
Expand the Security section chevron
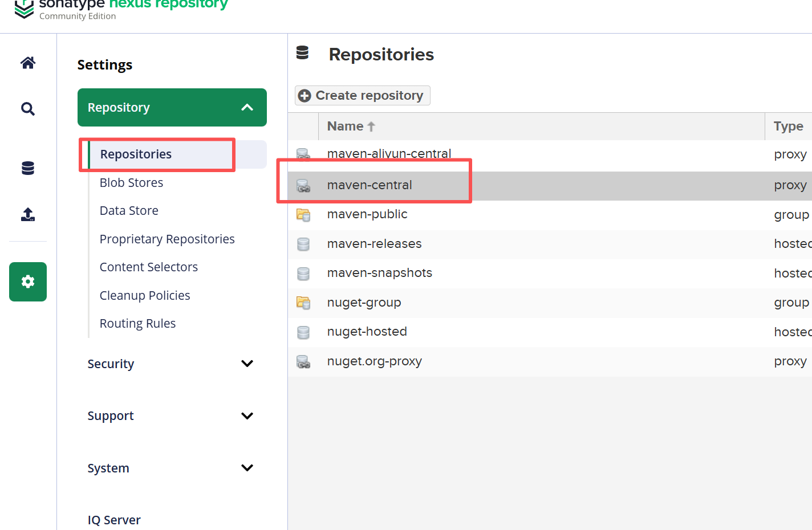coord(247,364)
